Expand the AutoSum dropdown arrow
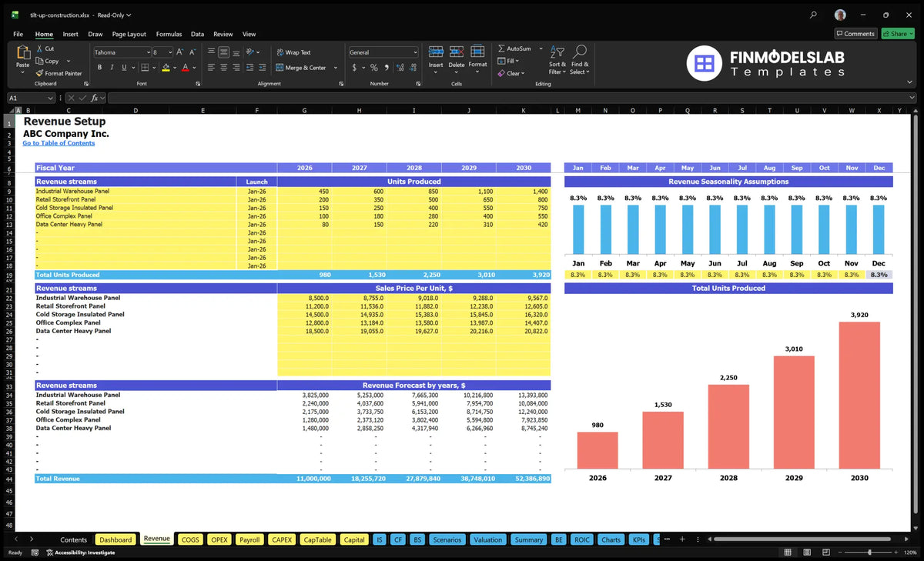This screenshot has height=561, width=924. click(541, 48)
